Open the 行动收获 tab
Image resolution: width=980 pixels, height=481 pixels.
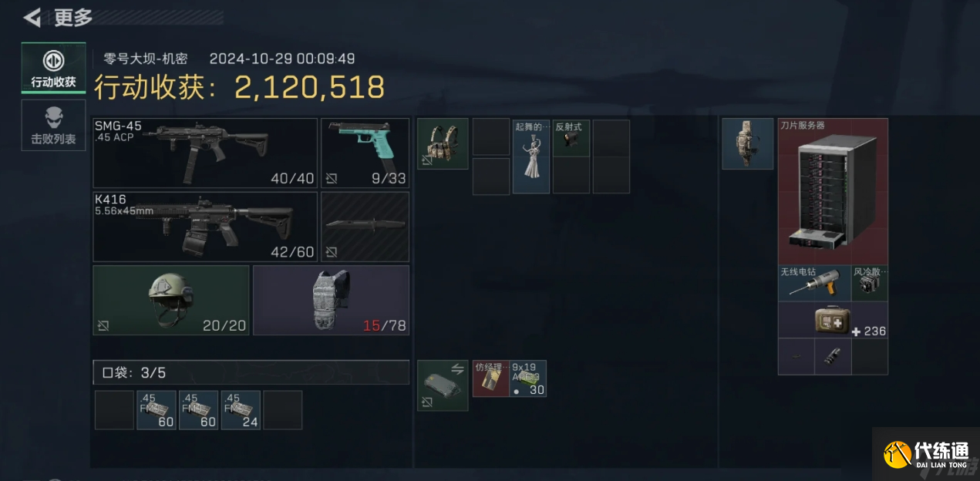tap(53, 68)
